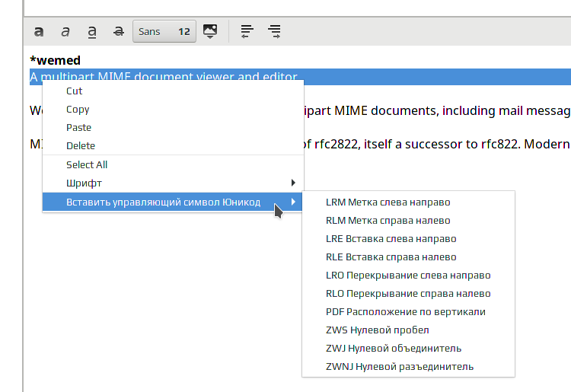Screen dimensions: 571x392
Task: Insert ZWNJ Нулевой разъединитель
Action: pos(408,367)
